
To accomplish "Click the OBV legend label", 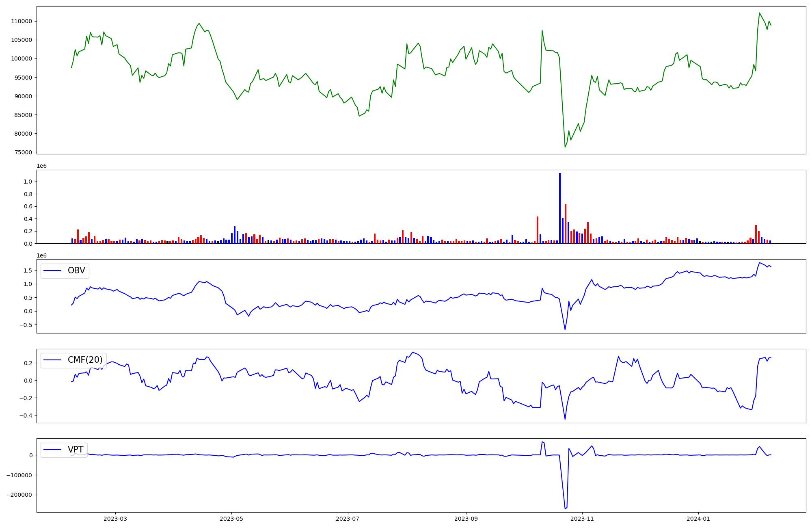I will pyautogui.click(x=76, y=271).
